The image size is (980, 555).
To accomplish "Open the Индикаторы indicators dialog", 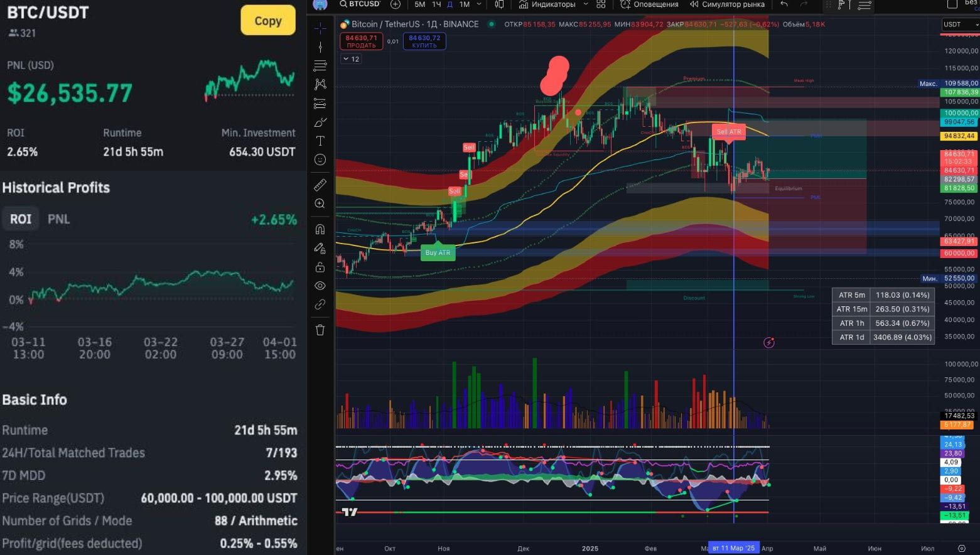I will point(547,4).
